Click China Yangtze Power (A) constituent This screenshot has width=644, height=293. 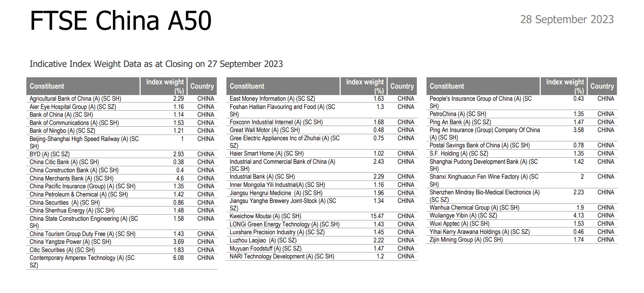tap(70, 242)
